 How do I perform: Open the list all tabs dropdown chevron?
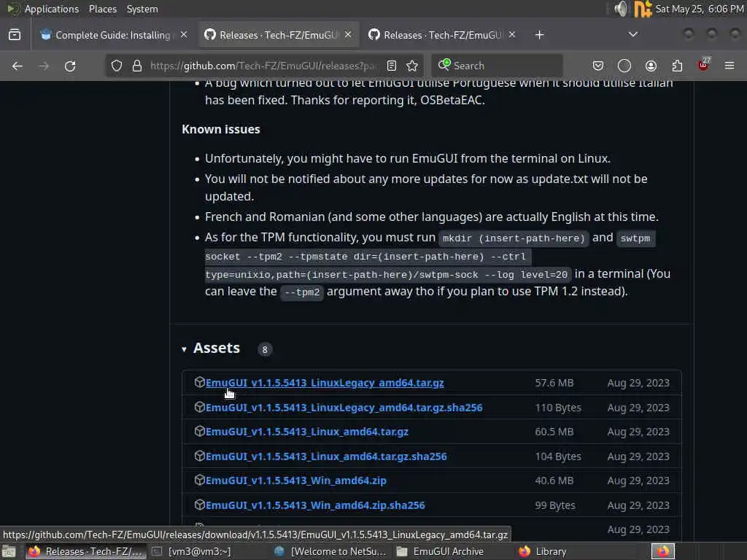click(633, 34)
